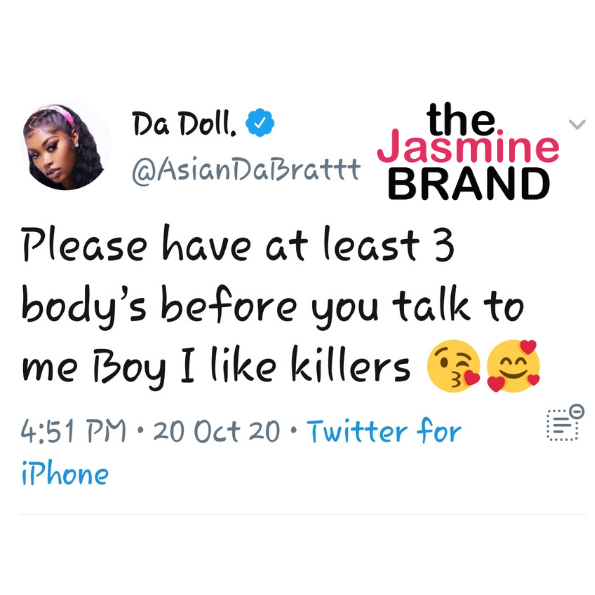The height and width of the screenshot is (595, 595).
Task: Open the tweet options chevron menu
Action: (x=577, y=124)
